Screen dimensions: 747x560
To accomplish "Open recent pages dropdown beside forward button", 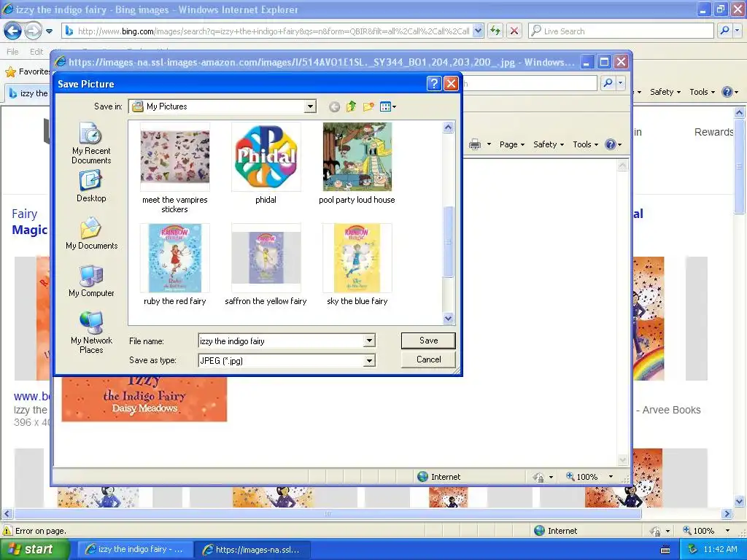I will pos(49,31).
